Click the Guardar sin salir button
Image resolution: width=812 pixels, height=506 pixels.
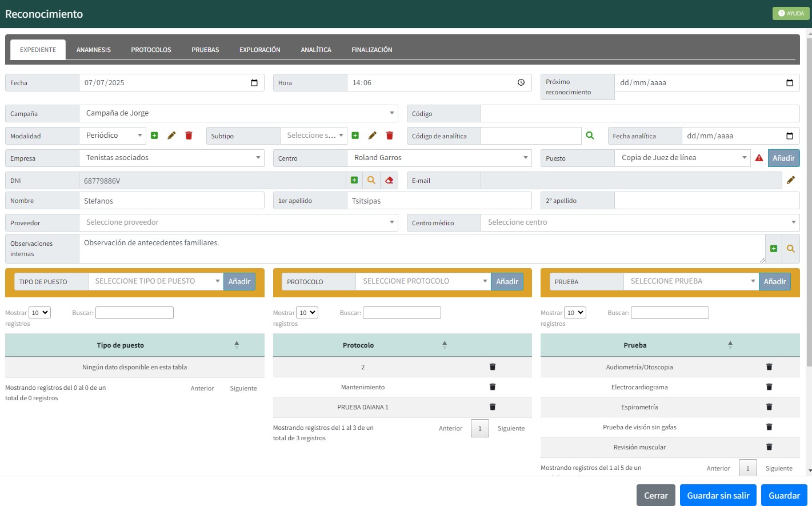click(x=718, y=495)
